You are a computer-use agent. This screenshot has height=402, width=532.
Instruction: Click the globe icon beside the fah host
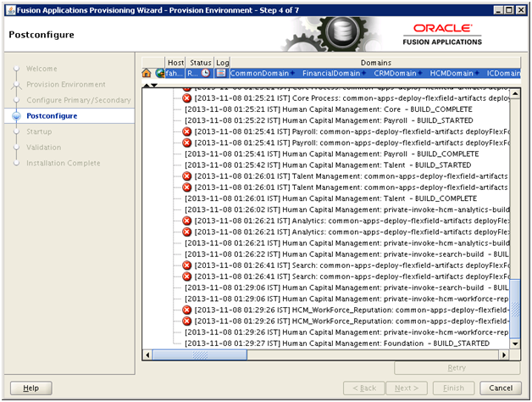160,73
